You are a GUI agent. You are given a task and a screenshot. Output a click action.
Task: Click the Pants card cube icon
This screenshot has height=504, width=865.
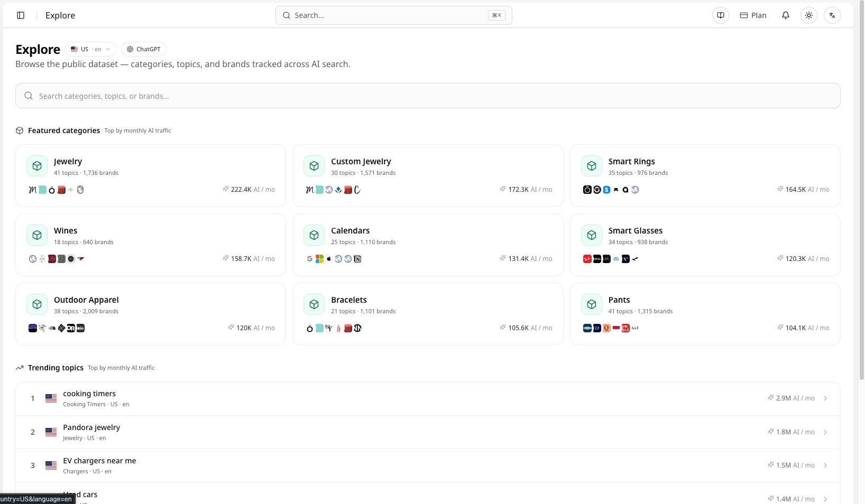click(x=592, y=304)
